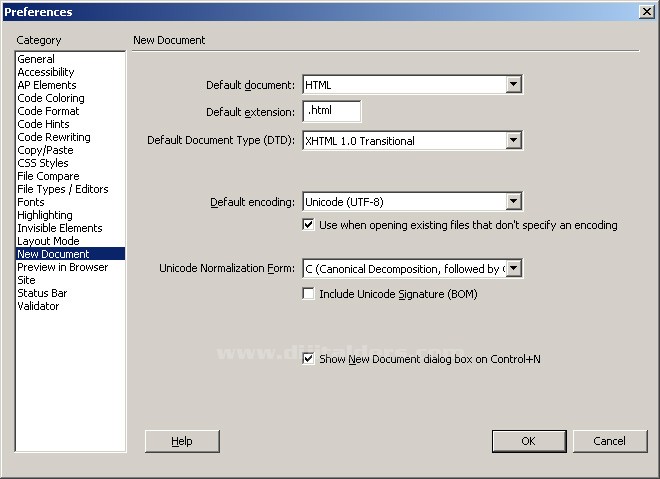Click the Default extension text field

click(331, 112)
